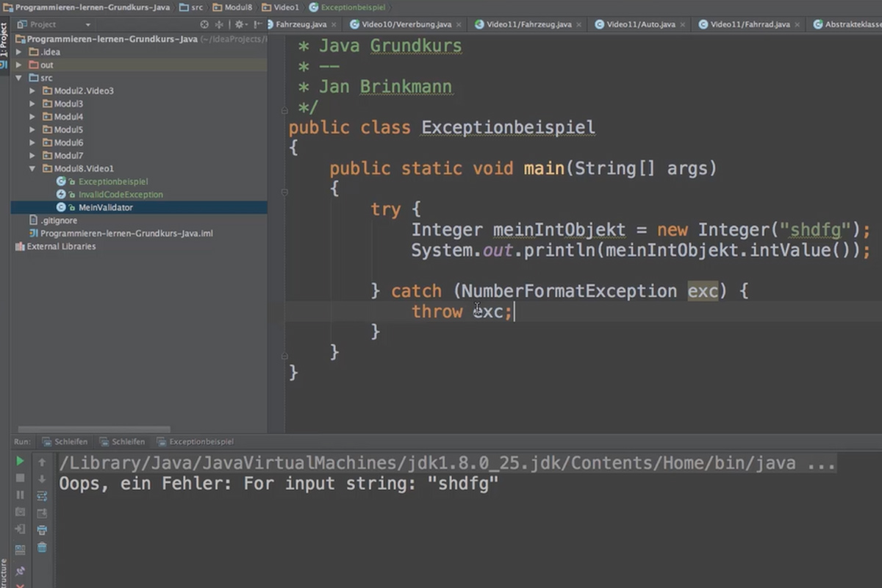Expand the out folder arrow

[x=19, y=65]
